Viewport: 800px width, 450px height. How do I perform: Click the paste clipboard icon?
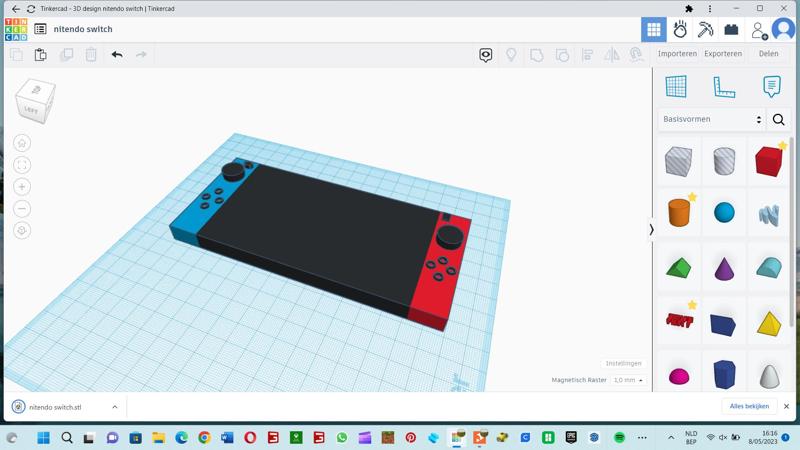pyautogui.click(x=41, y=55)
